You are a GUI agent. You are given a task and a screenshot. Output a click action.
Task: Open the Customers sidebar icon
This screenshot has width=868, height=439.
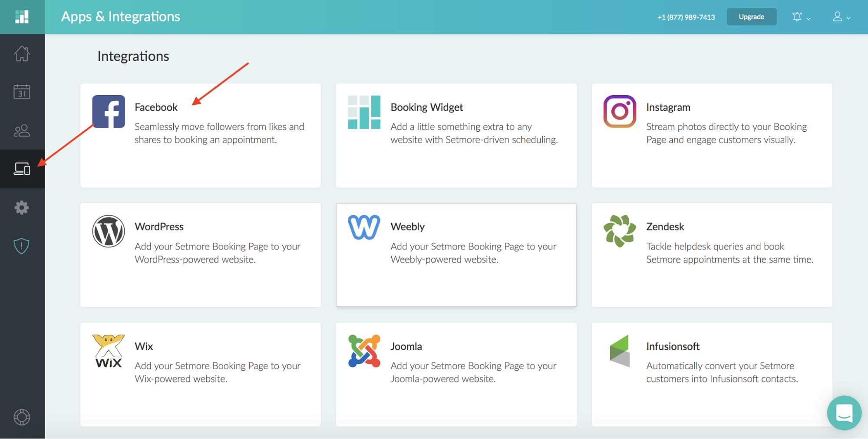22,130
